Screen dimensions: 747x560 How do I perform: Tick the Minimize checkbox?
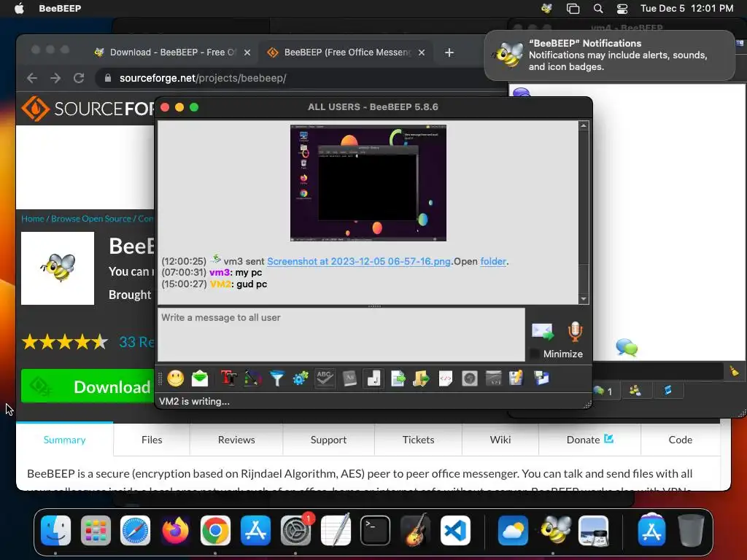click(535, 354)
